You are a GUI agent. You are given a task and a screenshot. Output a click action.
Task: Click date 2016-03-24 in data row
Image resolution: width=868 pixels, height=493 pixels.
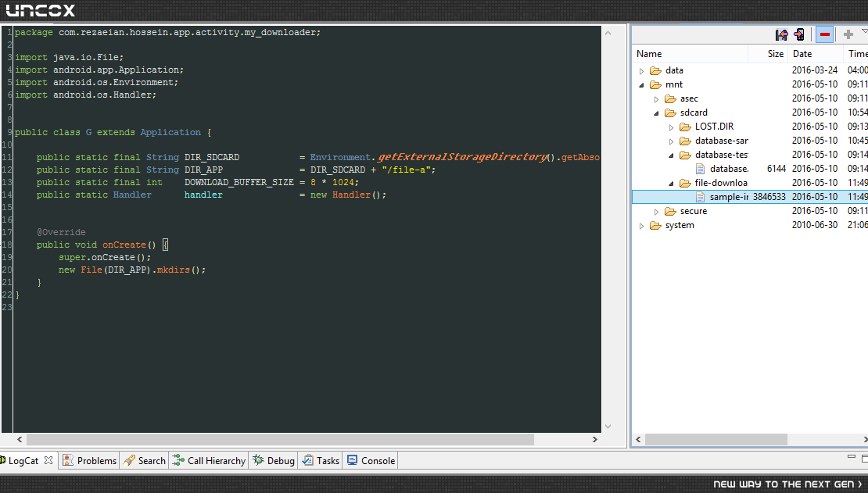(x=814, y=70)
